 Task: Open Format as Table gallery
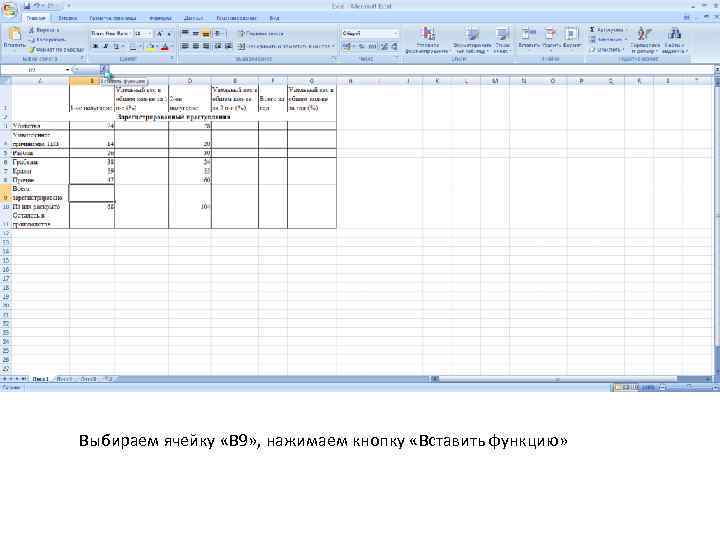[x=472, y=40]
